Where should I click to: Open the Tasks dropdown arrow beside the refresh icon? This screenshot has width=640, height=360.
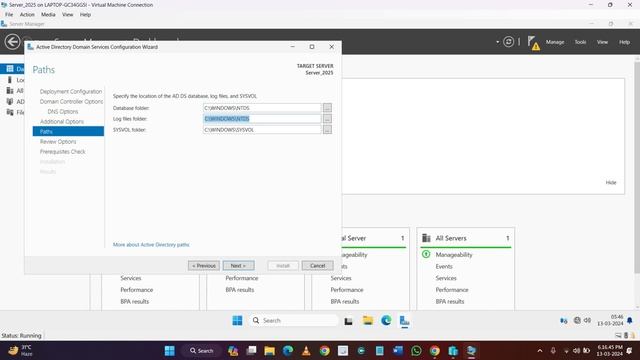click(497, 42)
